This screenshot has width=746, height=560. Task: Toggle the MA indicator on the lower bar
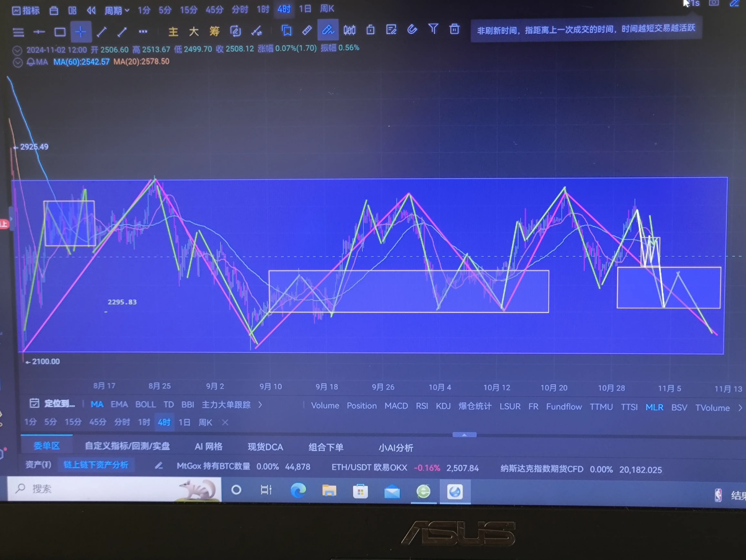pyautogui.click(x=97, y=404)
